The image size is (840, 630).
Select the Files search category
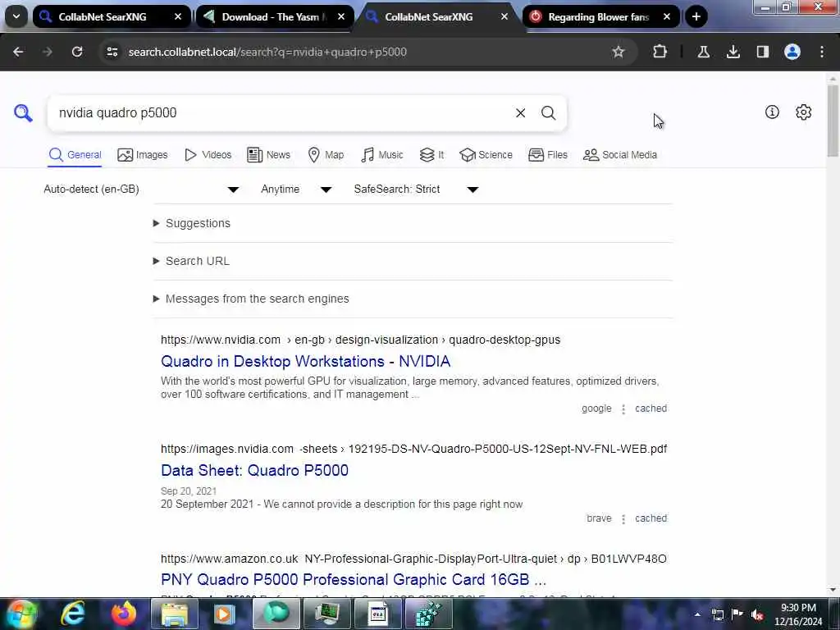547,155
